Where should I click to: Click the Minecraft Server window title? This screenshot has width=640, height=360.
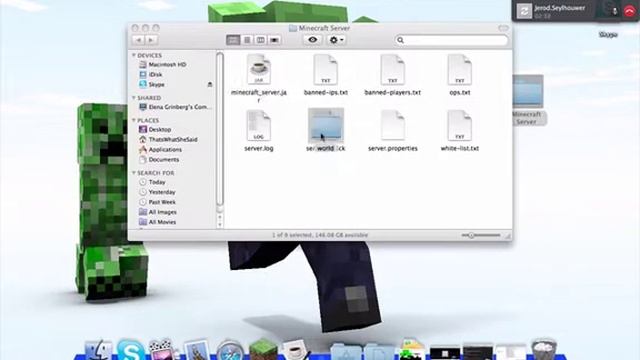click(324, 28)
